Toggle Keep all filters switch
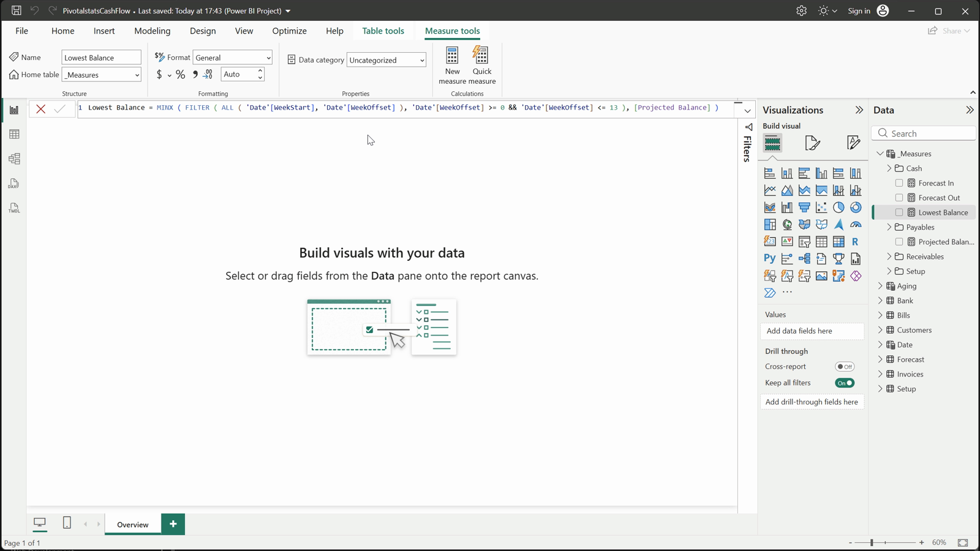Viewport: 980px width, 551px height. click(845, 383)
